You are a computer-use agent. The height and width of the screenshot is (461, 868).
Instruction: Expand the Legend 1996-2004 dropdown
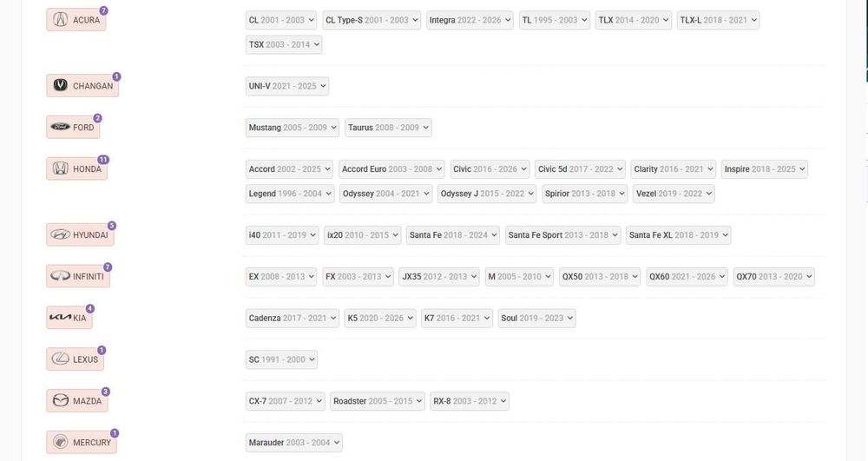pos(290,194)
